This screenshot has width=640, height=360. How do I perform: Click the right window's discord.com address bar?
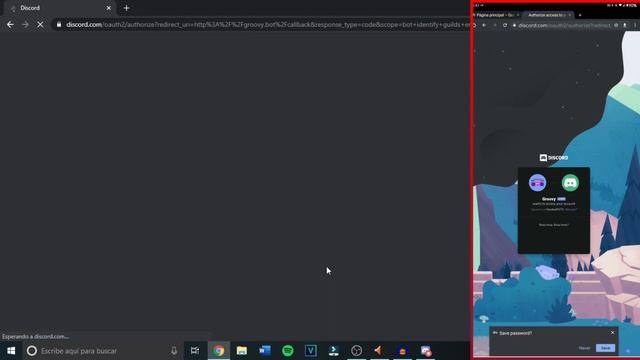tap(565, 25)
